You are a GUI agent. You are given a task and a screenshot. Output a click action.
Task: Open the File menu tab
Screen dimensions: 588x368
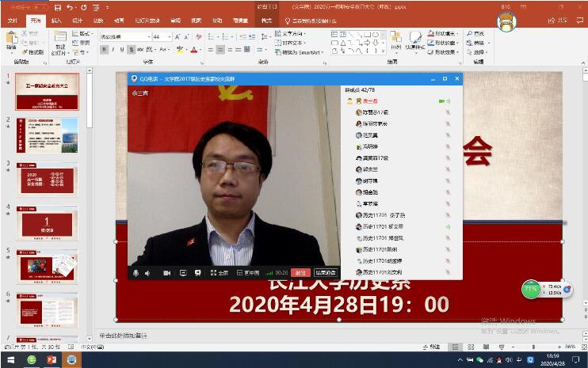pyautogui.click(x=12, y=20)
